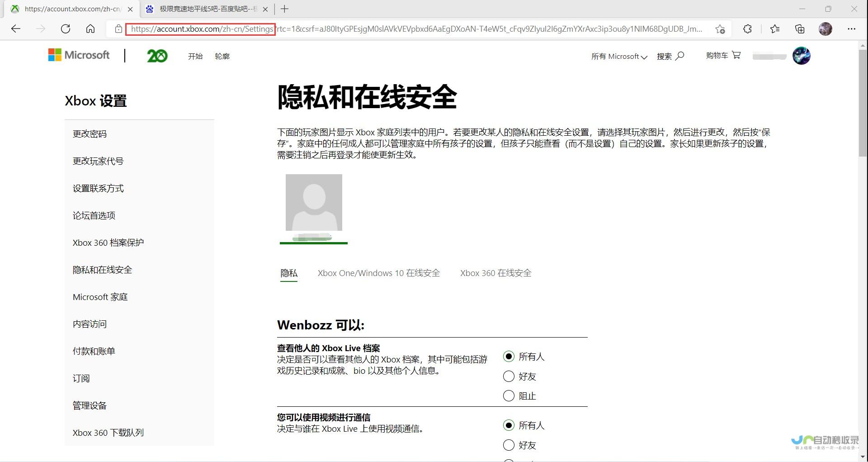Open Xbox One/Windows 10 在线安全 tab

pyautogui.click(x=379, y=273)
